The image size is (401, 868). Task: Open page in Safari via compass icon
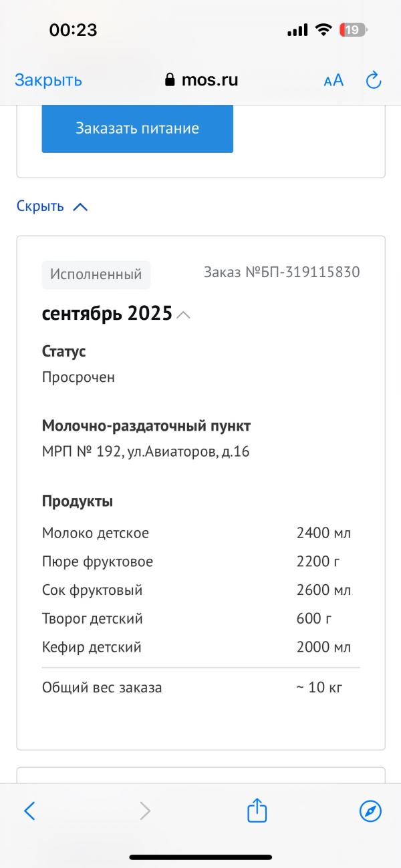coord(370,811)
